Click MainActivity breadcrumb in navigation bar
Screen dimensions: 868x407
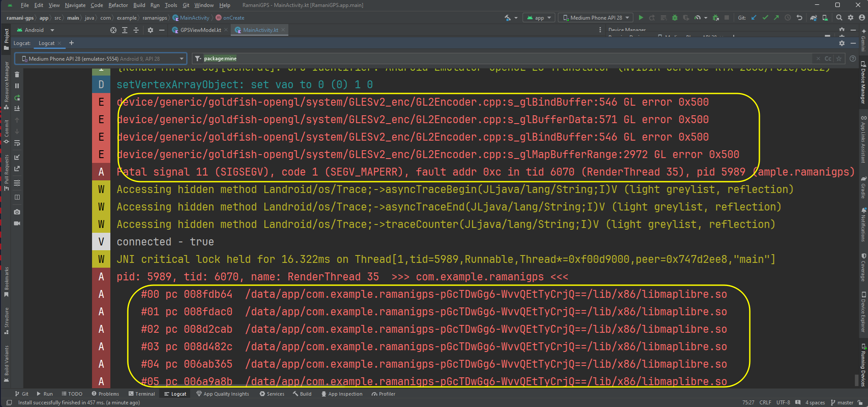(x=191, y=18)
